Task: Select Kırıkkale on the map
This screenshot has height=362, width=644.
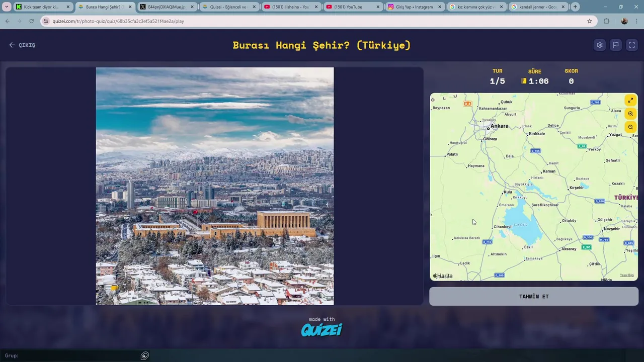Action: pos(537,134)
